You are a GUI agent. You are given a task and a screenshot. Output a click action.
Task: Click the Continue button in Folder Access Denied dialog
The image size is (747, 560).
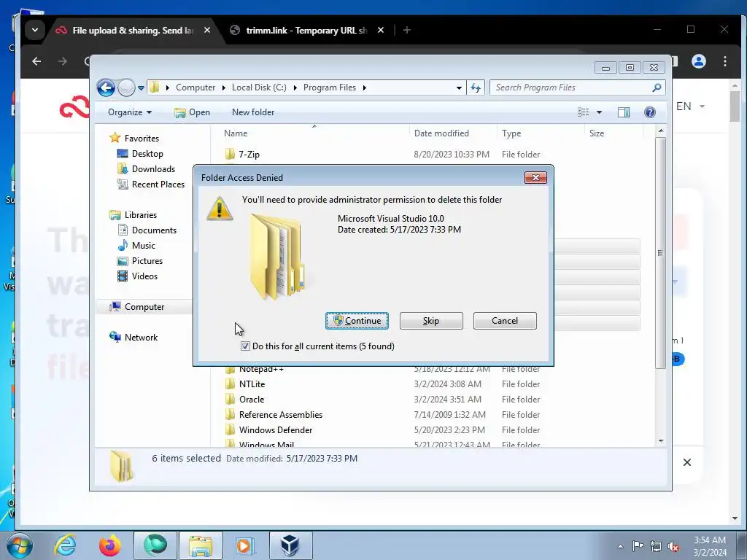357,321
